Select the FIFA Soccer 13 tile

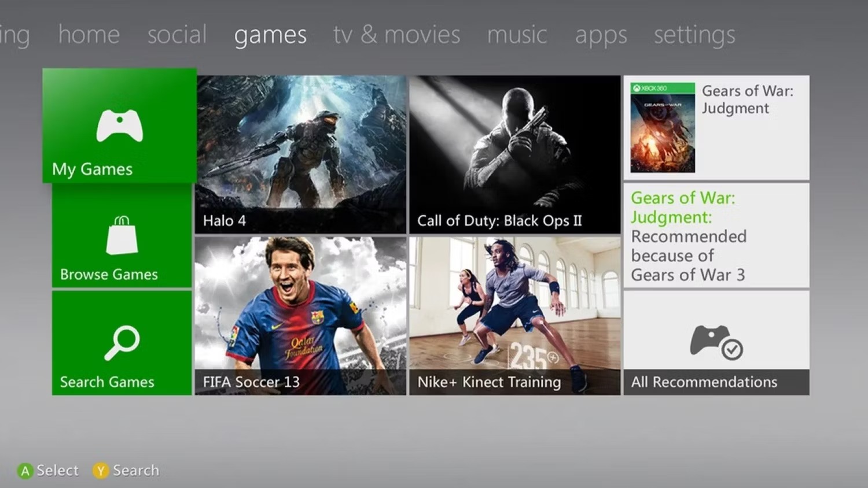coord(300,316)
